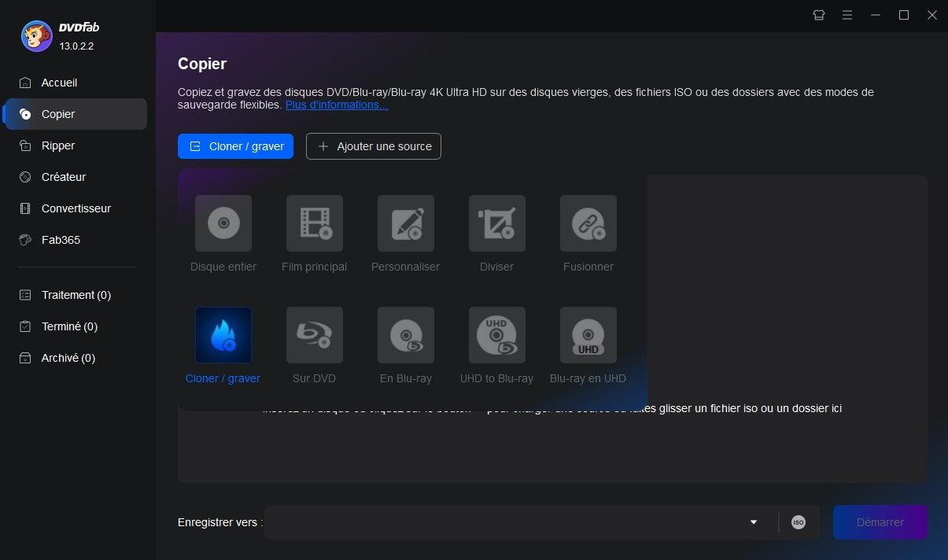Image resolution: width=948 pixels, height=560 pixels.
Task: Click the Copier page heading
Action: pyautogui.click(x=202, y=64)
